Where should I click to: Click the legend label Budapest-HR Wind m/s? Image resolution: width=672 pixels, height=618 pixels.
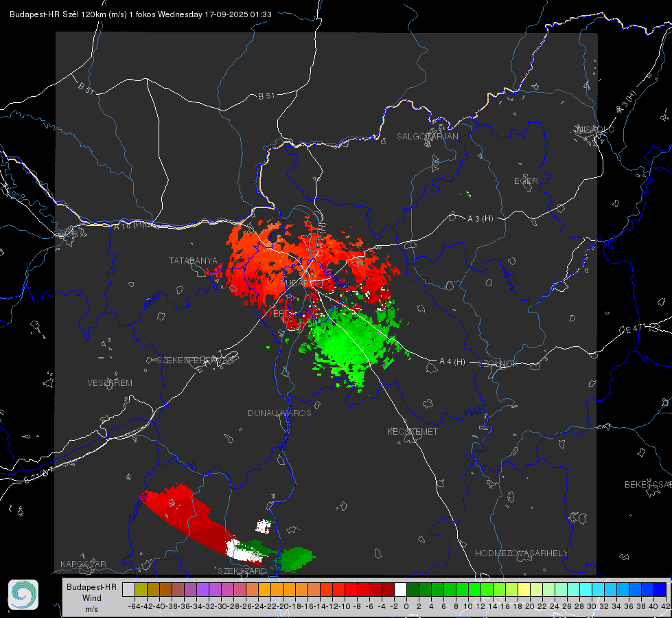coord(92,598)
